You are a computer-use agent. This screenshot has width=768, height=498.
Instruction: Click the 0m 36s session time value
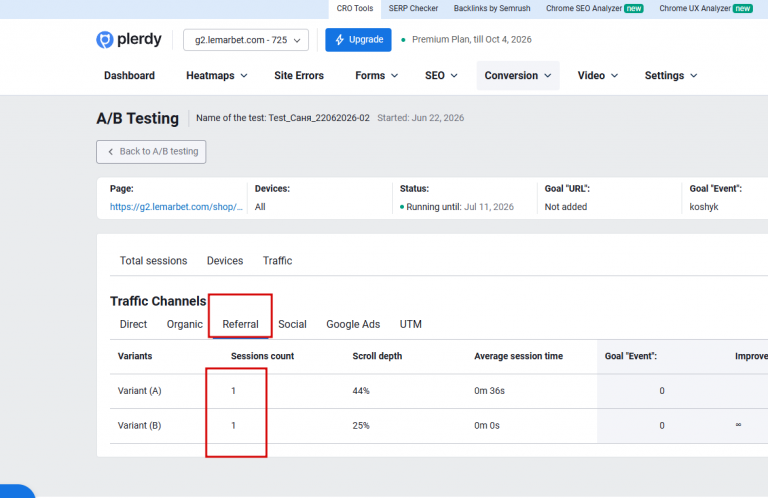489,391
